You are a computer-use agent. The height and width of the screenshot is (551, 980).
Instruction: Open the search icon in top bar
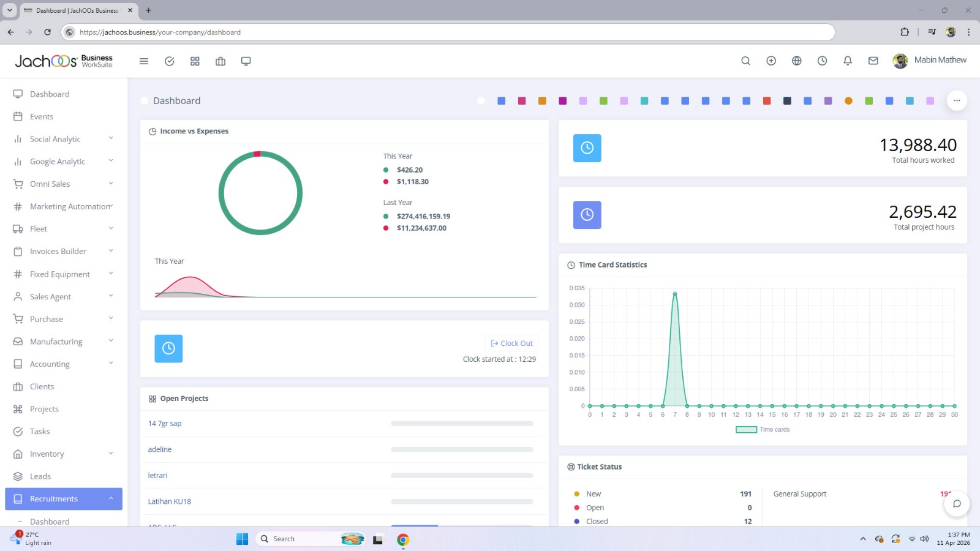pos(745,61)
